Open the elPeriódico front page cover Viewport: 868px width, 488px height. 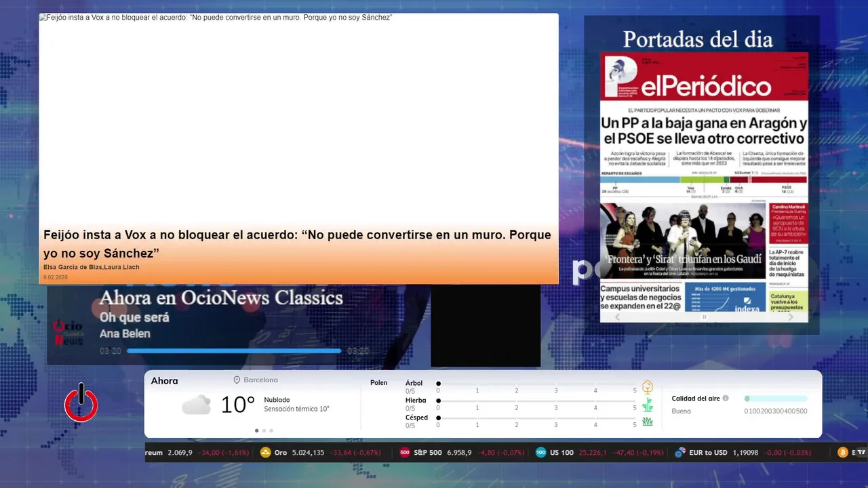(x=704, y=182)
